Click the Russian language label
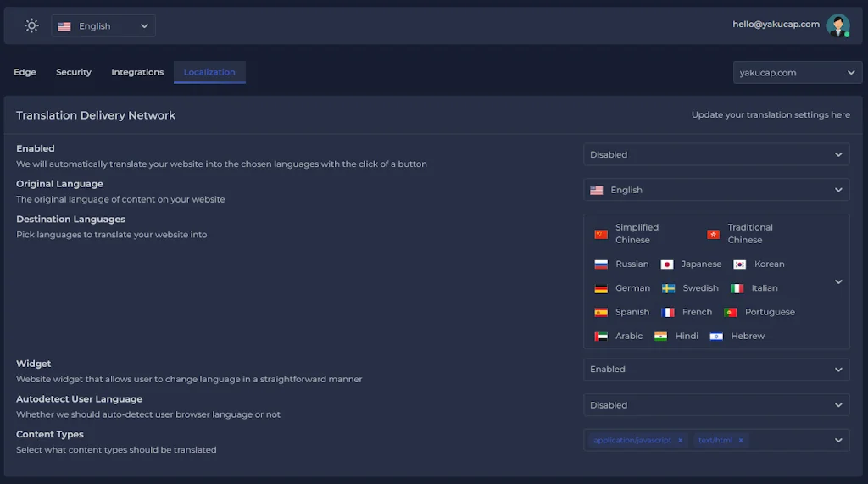This screenshot has height=484, width=868. tap(632, 264)
